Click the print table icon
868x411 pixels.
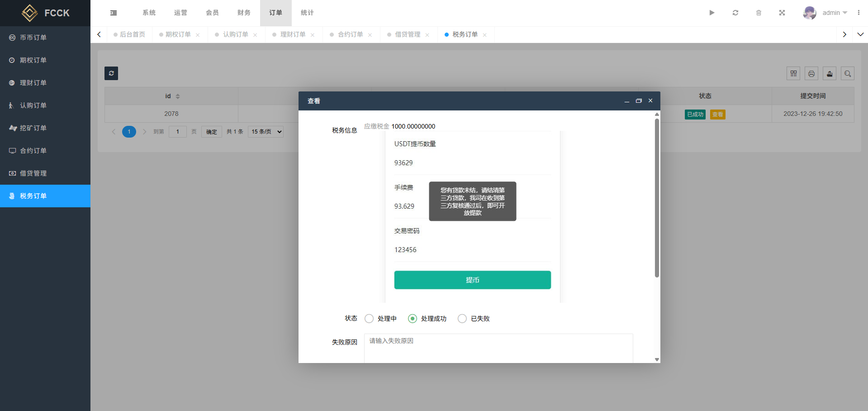coord(811,73)
